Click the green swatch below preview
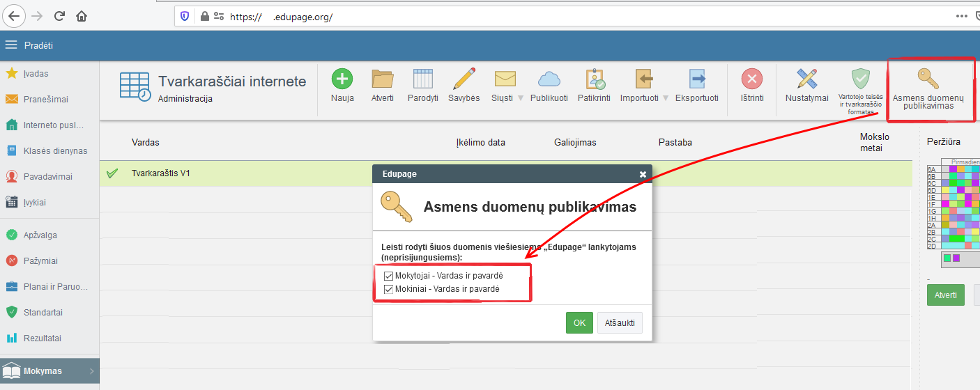Image resolution: width=980 pixels, height=390 pixels. [x=947, y=258]
